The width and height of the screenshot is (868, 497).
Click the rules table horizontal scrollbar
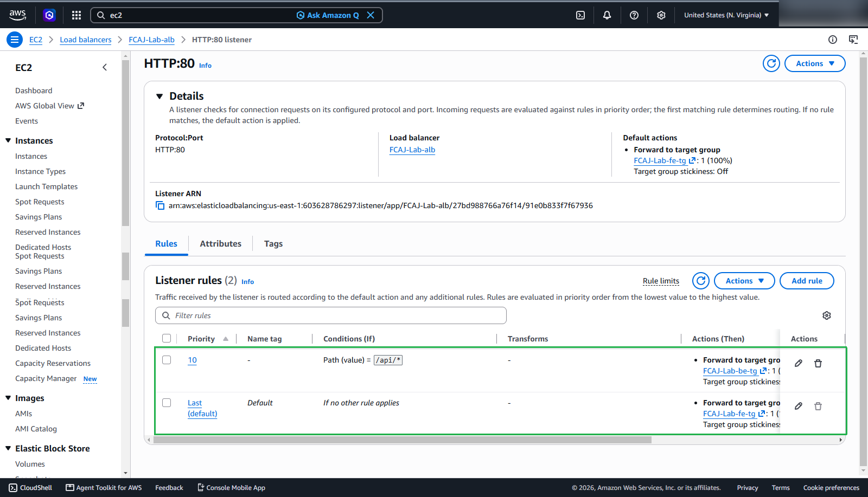pos(403,440)
